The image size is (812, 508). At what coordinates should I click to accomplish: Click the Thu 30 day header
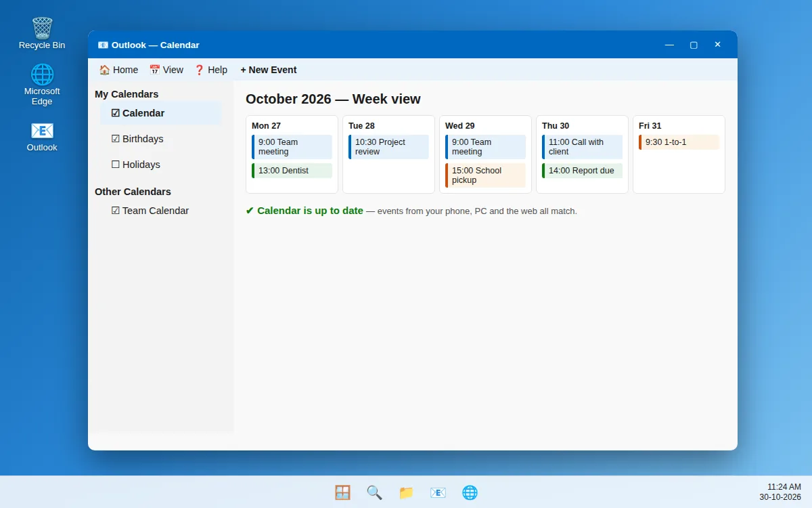point(556,126)
